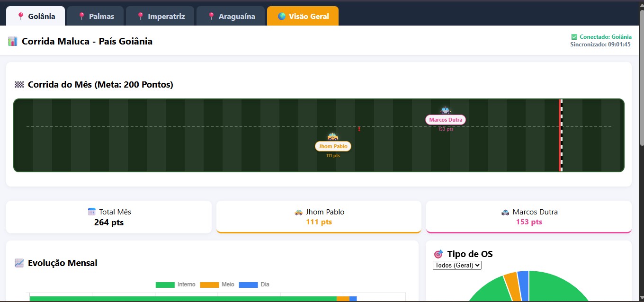Open the Todos (Geral) dropdown
The image size is (644, 302).
pos(457,265)
